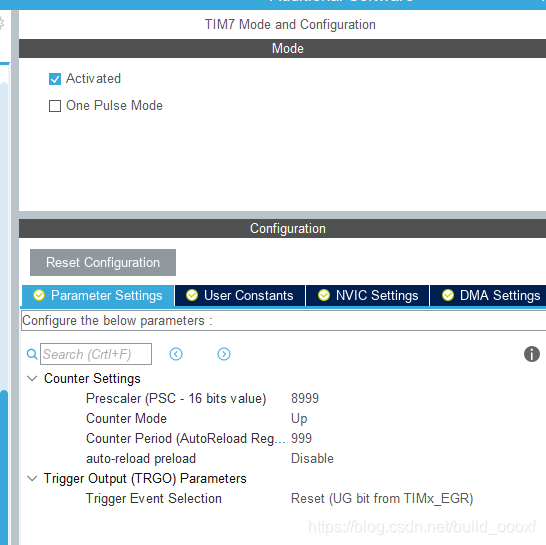Select Counter Period value 999

(301, 438)
